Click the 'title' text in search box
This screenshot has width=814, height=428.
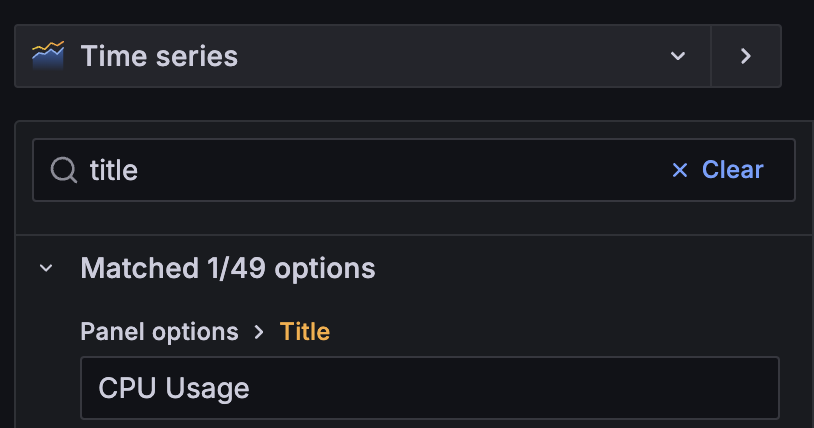tap(113, 170)
